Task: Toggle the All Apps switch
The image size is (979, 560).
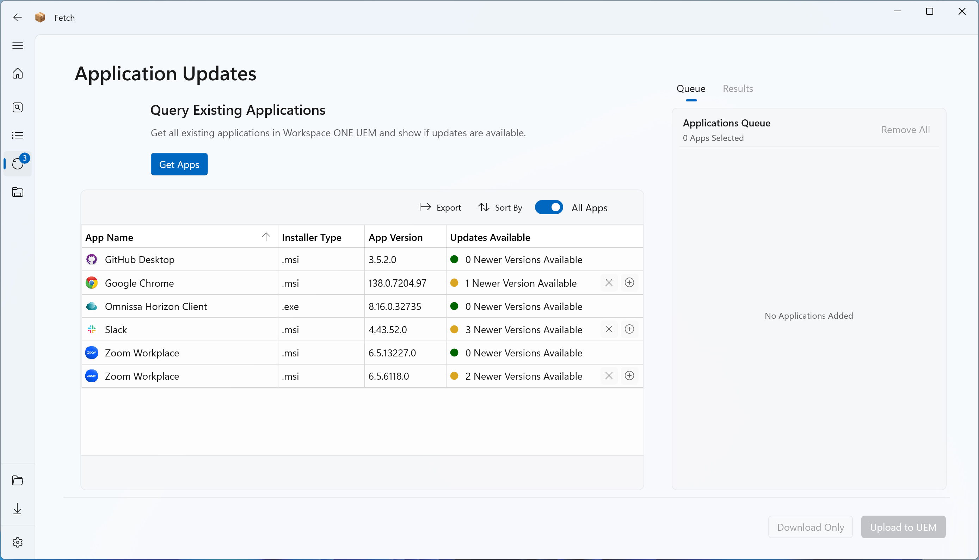Action: pos(549,207)
